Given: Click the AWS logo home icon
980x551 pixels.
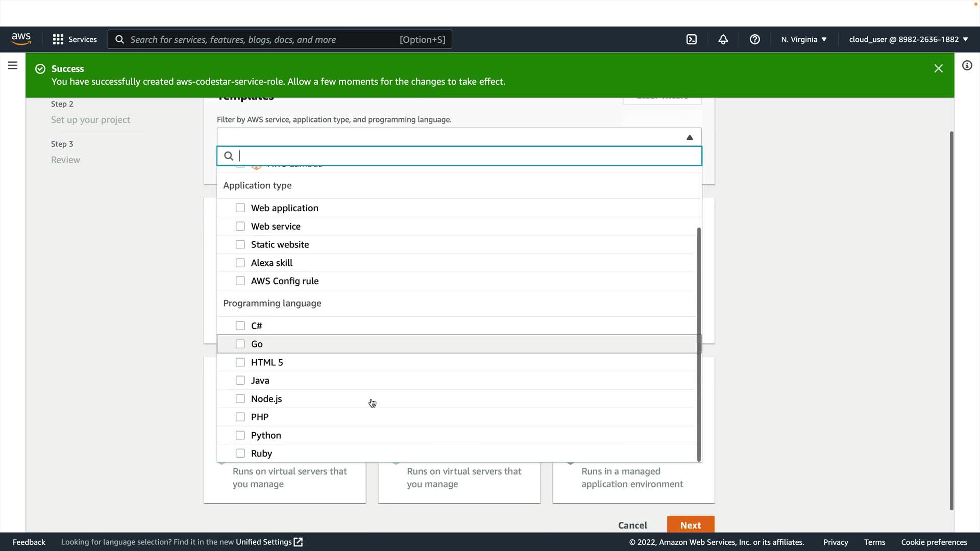Looking at the screenshot, I should point(21,39).
